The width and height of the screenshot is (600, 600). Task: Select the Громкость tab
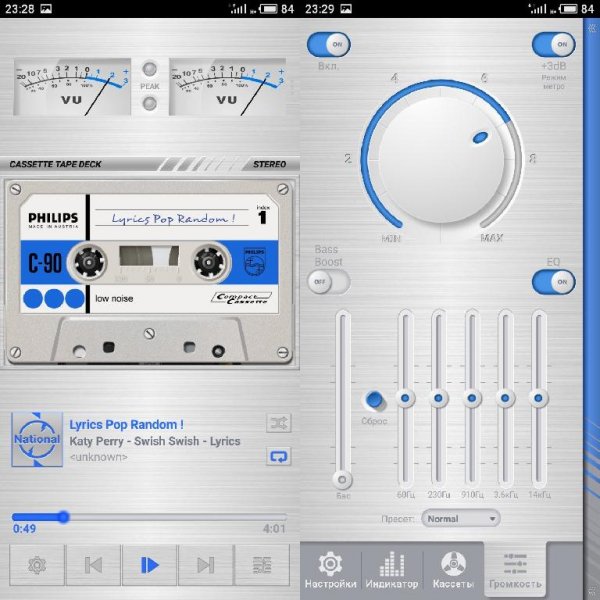click(515, 570)
